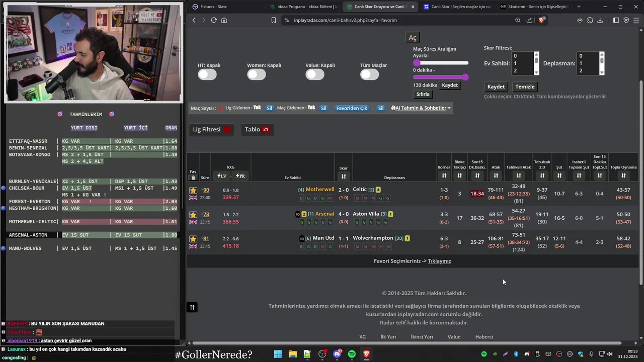
Task: Toggle the Tüm Maçlar switch
Action: click(x=369, y=74)
